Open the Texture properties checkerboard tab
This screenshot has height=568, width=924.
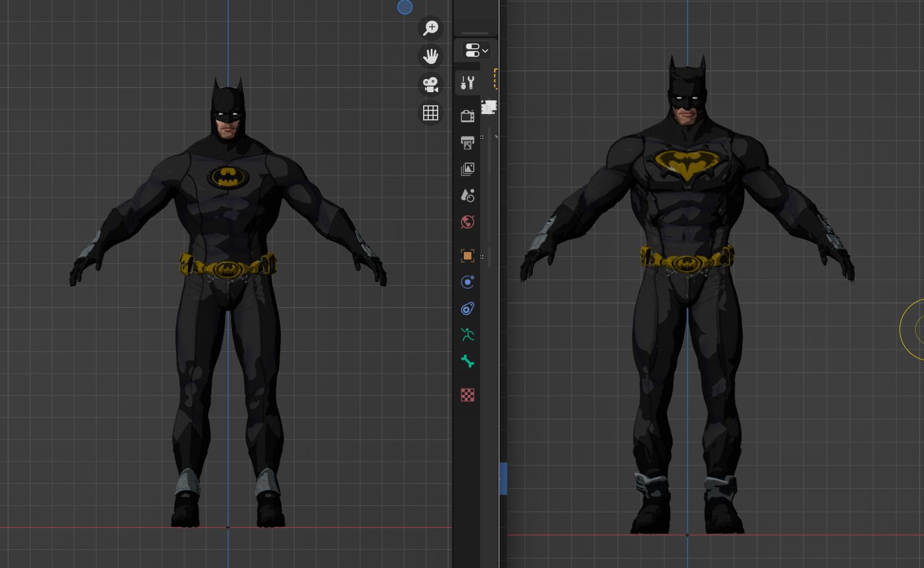tap(468, 395)
